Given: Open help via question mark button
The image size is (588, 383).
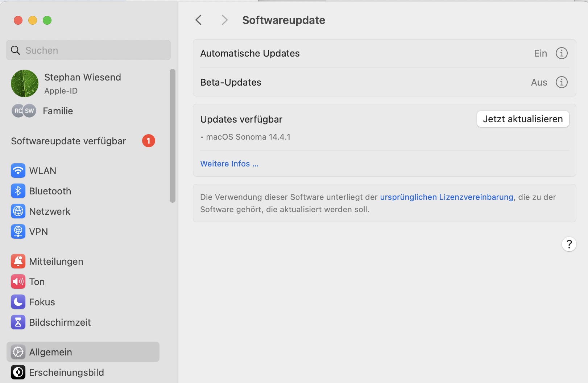Looking at the screenshot, I should point(569,244).
